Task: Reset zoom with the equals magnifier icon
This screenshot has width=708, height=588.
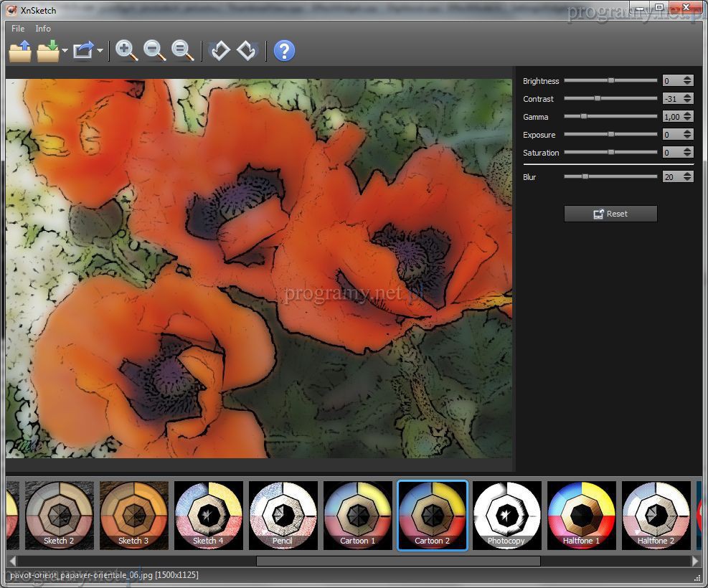Action: point(183,51)
